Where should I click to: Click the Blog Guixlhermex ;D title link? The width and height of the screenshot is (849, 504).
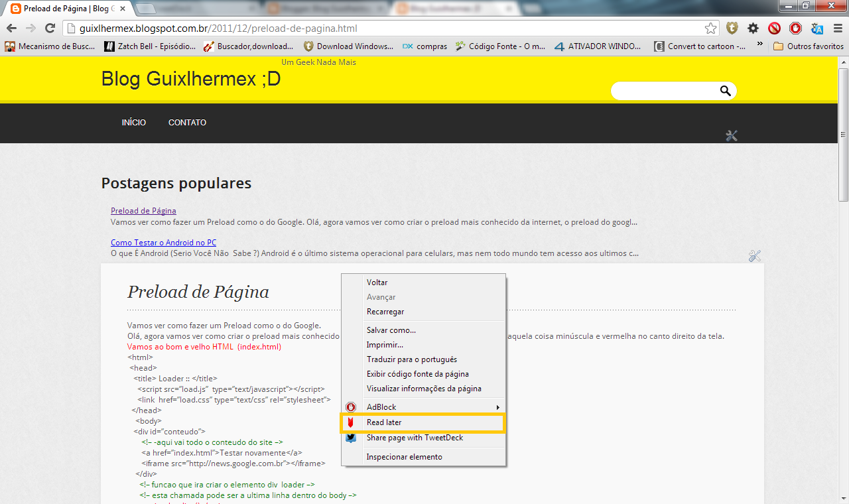tap(191, 79)
